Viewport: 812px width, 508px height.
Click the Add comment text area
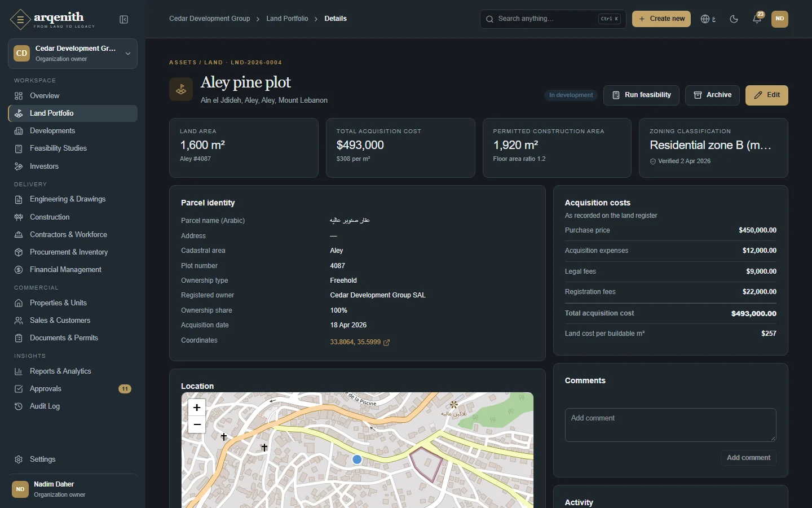tap(670, 425)
